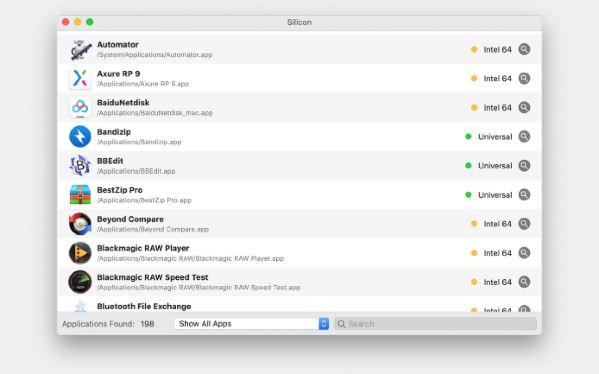Click Intel 64 label in Beyond Compare row
Image resolution: width=599 pixels, height=374 pixels.
click(497, 224)
